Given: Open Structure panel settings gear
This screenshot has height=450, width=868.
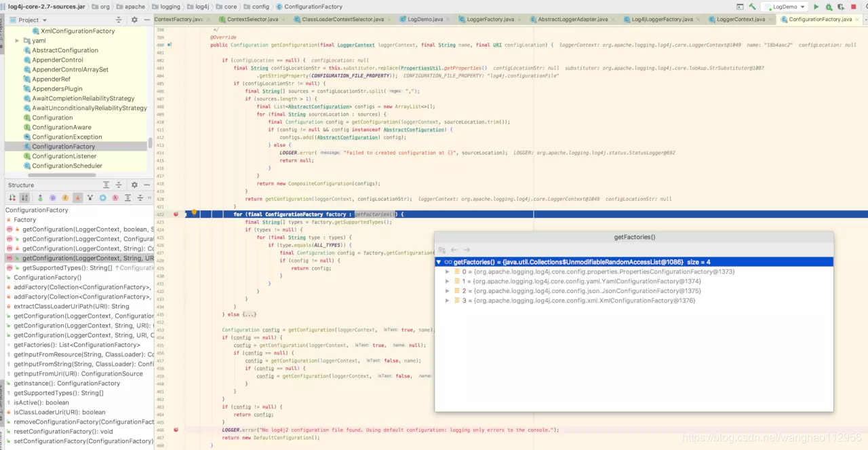Looking at the screenshot, I should point(134,185).
